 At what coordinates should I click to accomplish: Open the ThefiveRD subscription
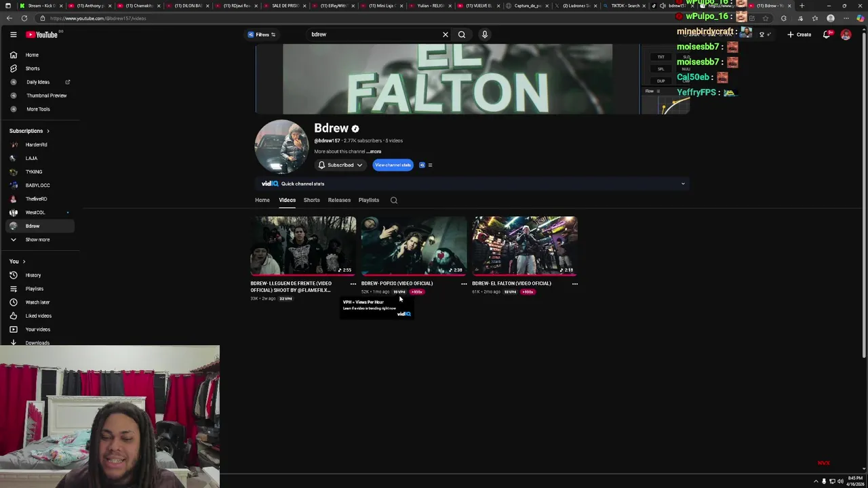41,199
